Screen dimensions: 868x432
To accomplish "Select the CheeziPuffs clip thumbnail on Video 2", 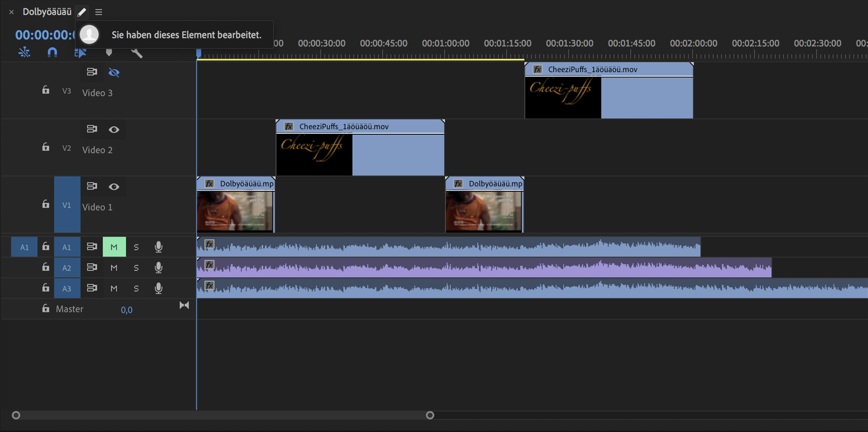I will [x=314, y=155].
